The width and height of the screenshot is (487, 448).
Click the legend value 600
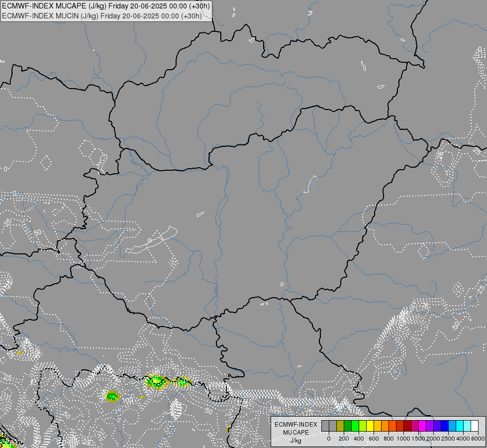coord(374,439)
